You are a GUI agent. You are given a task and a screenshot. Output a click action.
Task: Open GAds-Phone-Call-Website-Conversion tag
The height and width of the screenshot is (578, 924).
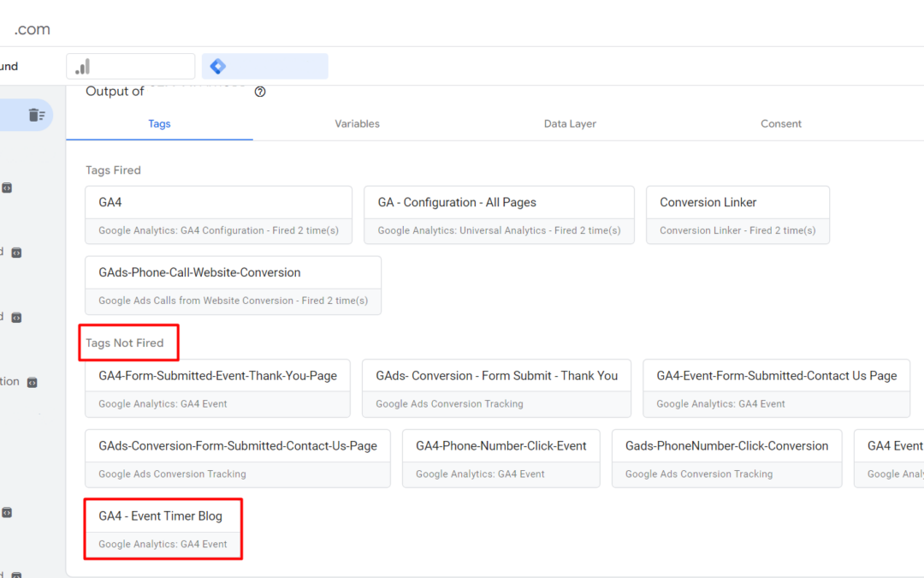click(233, 285)
